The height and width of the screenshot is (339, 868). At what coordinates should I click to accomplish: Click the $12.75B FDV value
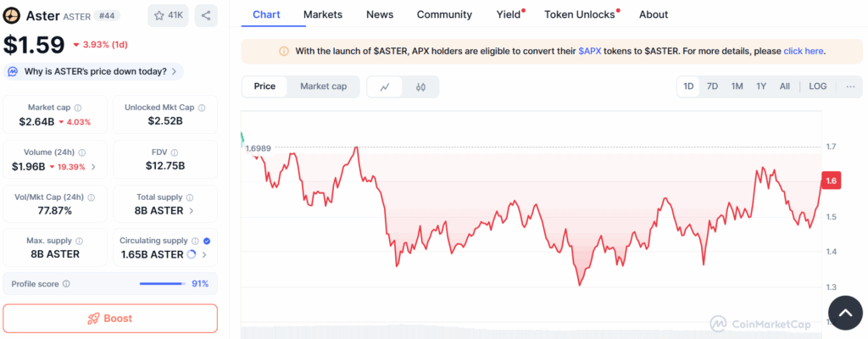(x=165, y=165)
